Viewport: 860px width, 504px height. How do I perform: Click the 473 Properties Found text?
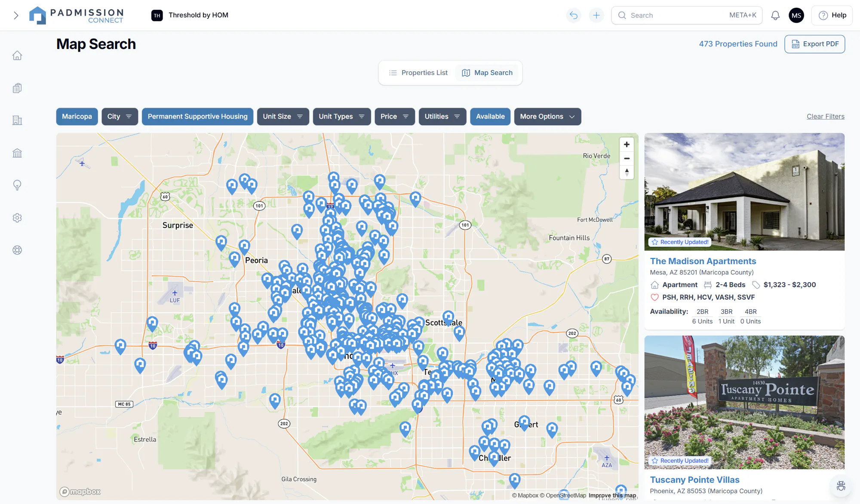tap(738, 44)
